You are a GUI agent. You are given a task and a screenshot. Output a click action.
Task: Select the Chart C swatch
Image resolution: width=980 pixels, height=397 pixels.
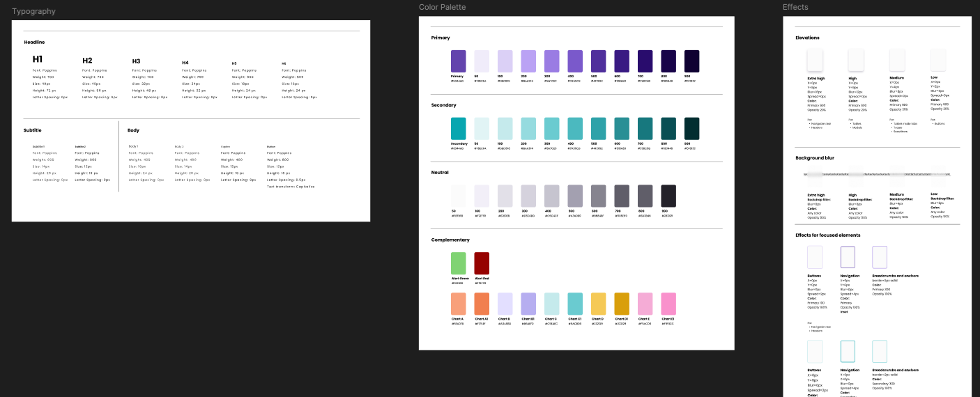pos(552,304)
